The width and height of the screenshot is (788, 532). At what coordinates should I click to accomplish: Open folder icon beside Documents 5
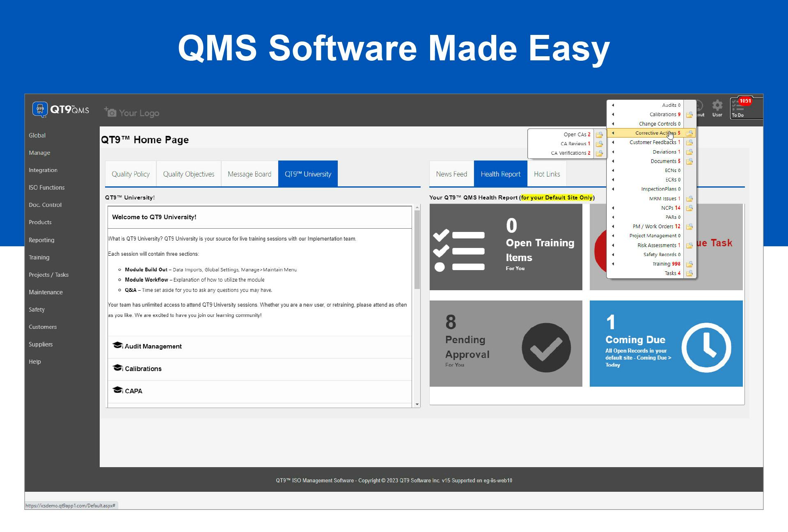point(689,162)
